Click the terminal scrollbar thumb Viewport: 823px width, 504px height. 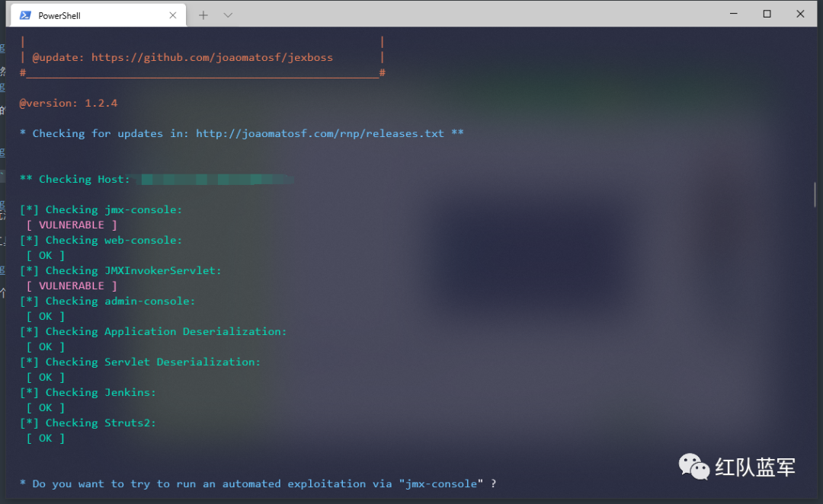[815, 195]
